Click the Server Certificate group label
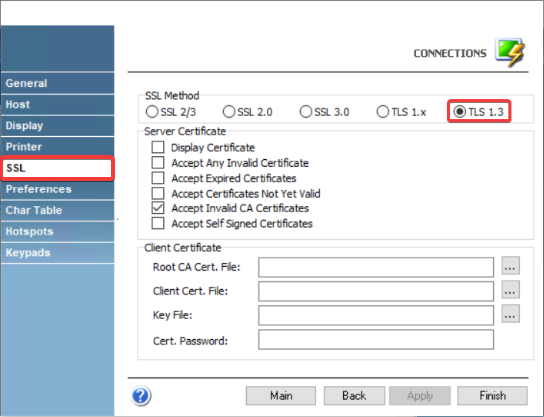 [x=185, y=131]
